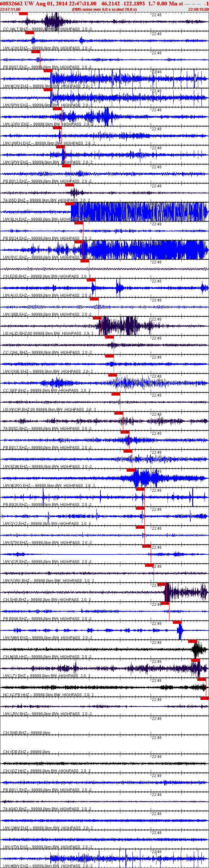Select the TA.I05D BHZ station label
Viewport: 209px width, 868px height.
(x=47, y=200)
